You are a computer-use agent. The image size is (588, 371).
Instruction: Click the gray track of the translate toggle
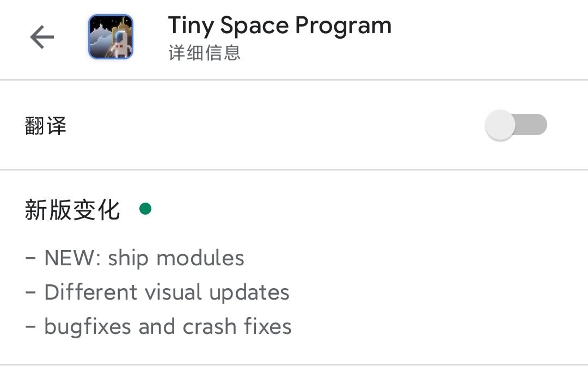[532, 125]
